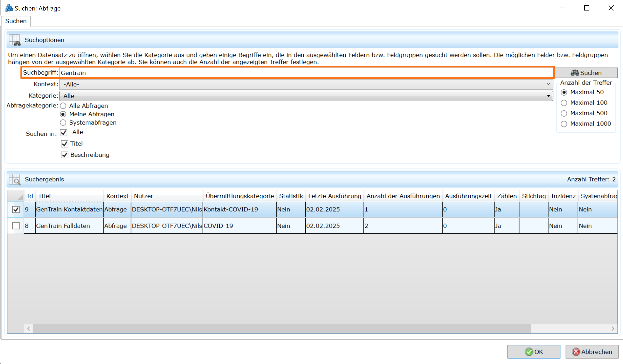Open the Kontext dropdown
Screen dimensions: 623x364
548,84
